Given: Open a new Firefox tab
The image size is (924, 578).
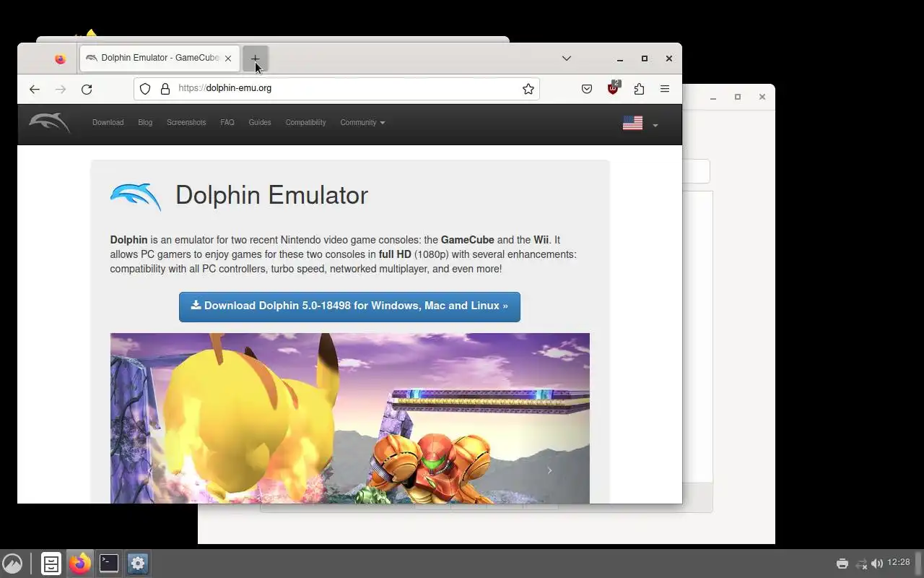Looking at the screenshot, I should click(x=255, y=59).
